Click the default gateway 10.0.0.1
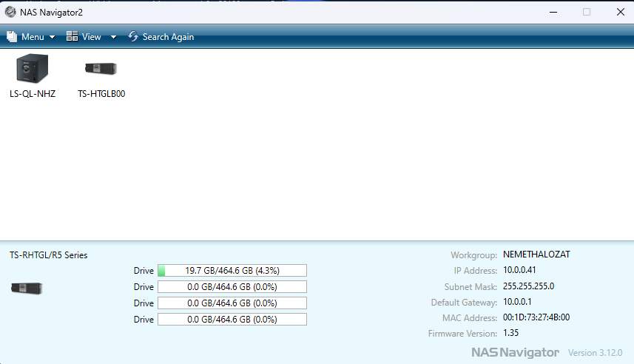The height and width of the screenshot is (364, 634). [517, 302]
